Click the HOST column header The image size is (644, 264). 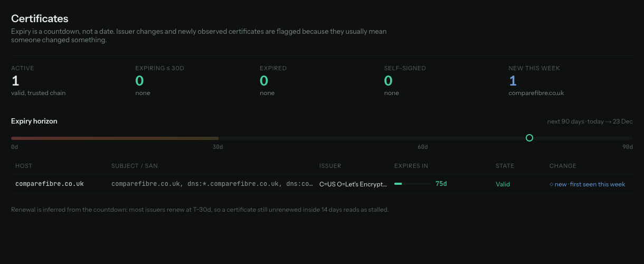[x=24, y=166]
